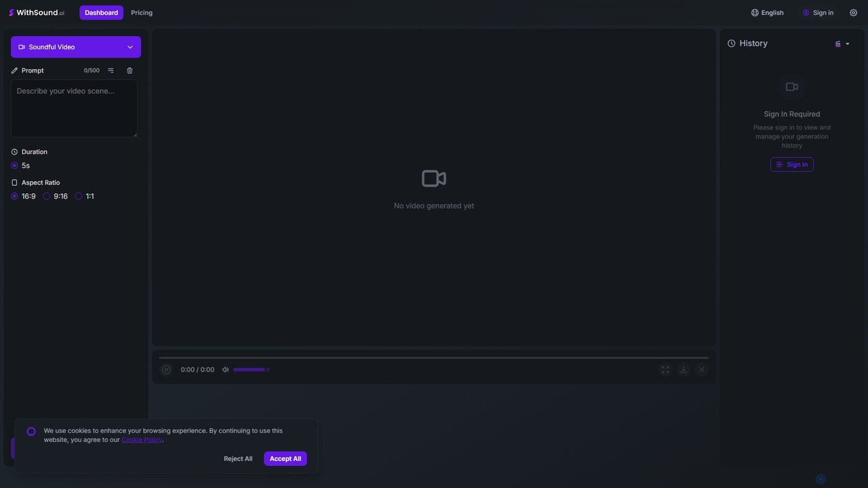Focus the video scene prompt text area
Screen dimensions: 868x488
coord(74,108)
